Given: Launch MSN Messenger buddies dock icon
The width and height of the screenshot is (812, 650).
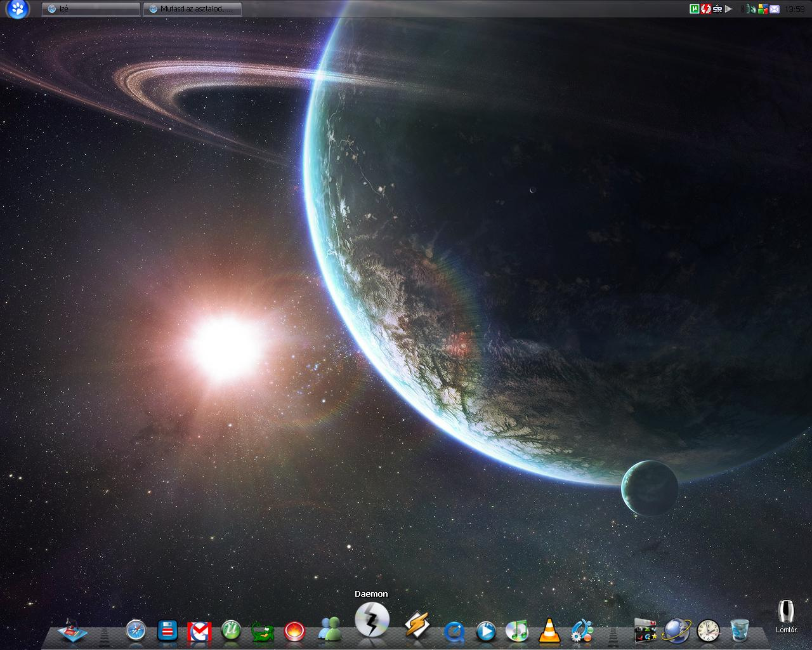Looking at the screenshot, I should (x=330, y=628).
